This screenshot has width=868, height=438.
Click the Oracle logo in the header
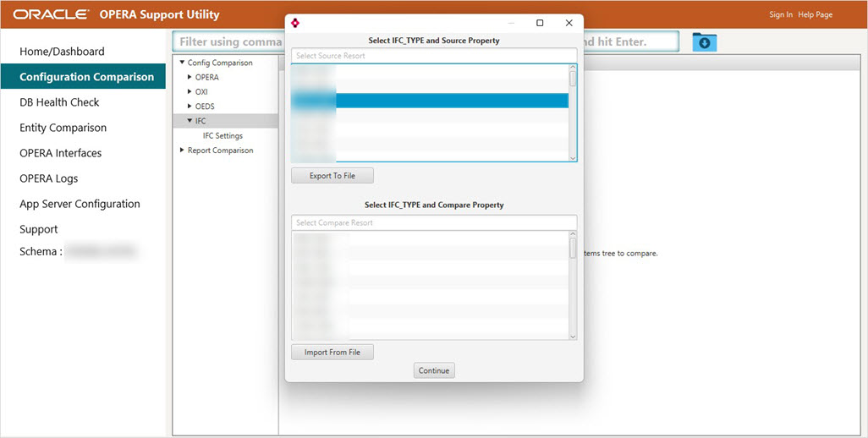(x=52, y=14)
